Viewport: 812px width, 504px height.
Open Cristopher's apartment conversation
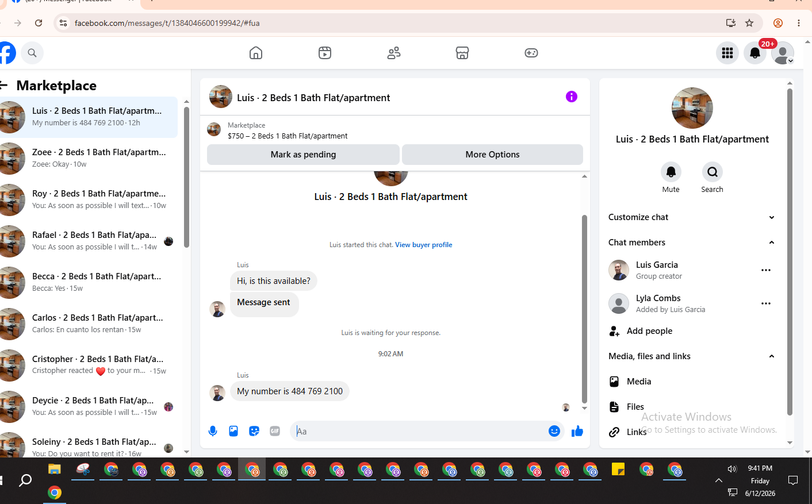point(89,366)
